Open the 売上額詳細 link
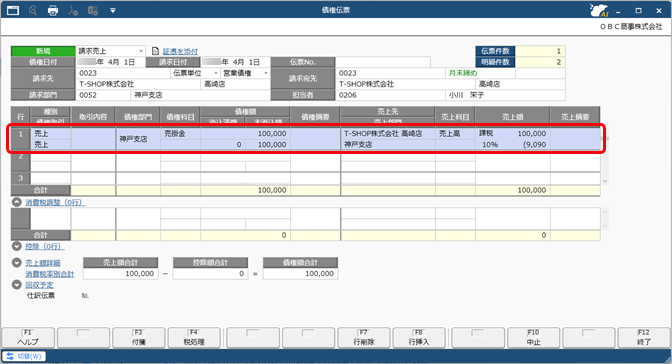The width and height of the screenshot is (672, 364). (43, 263)
